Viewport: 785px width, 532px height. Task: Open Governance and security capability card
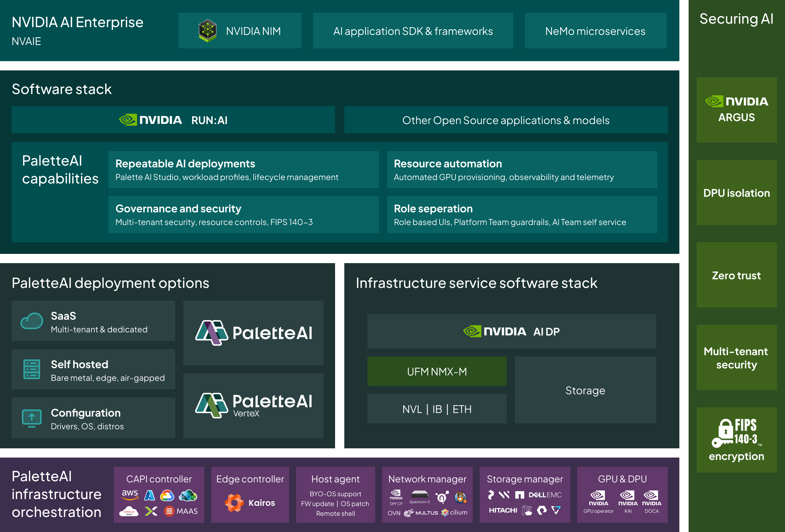click(243, 215)
